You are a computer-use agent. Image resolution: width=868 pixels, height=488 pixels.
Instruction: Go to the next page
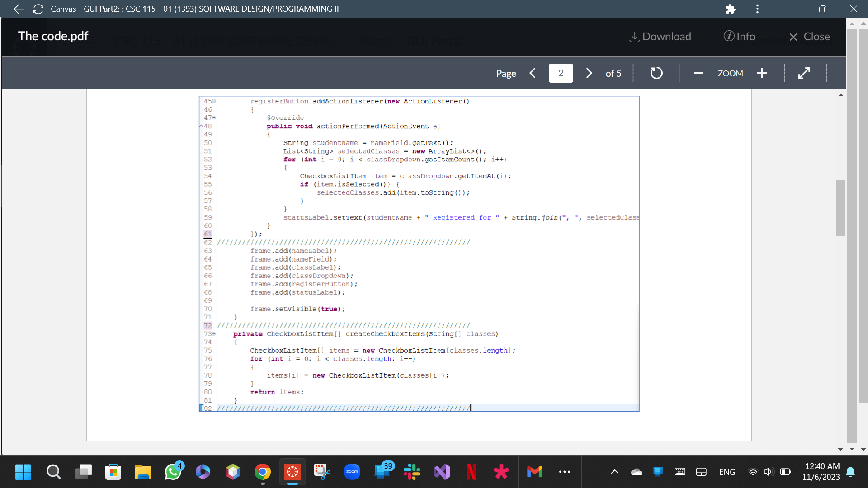[x=589, y=73]
